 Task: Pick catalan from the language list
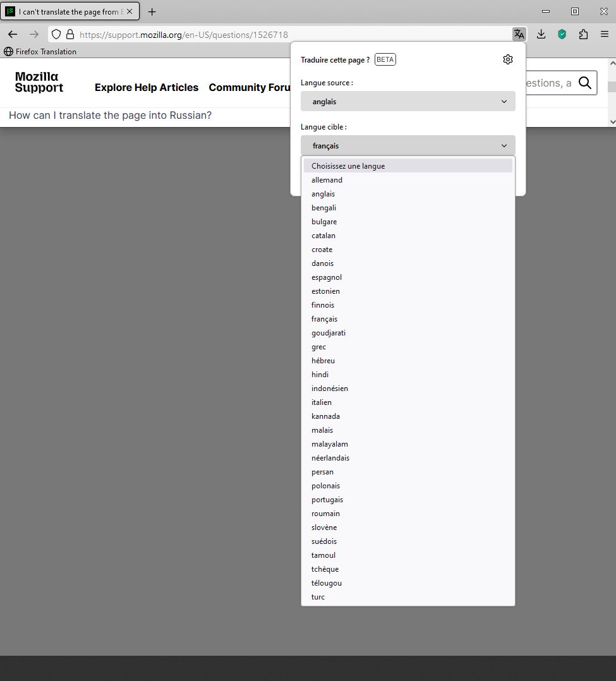pos(408,236)
